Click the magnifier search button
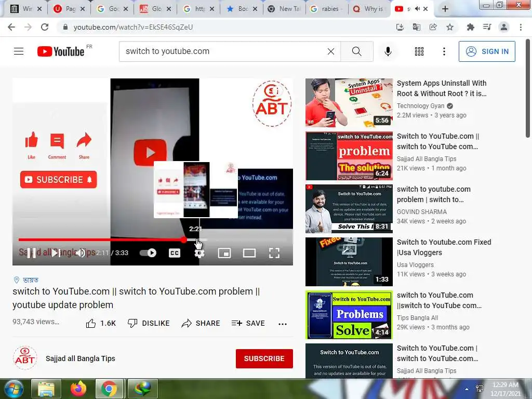Image resolution: width=532 pixels, height=399 pixels. 356,51
